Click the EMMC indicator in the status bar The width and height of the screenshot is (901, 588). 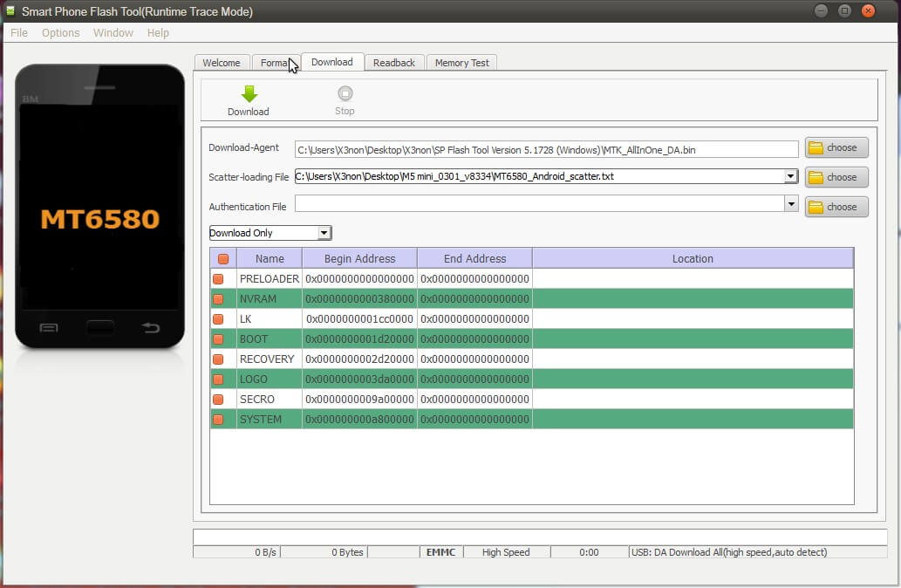coord(440,551)
